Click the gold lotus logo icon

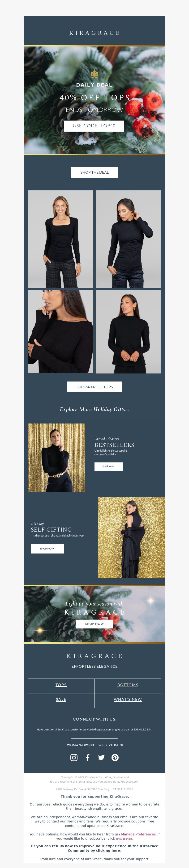tap(94, 74)
